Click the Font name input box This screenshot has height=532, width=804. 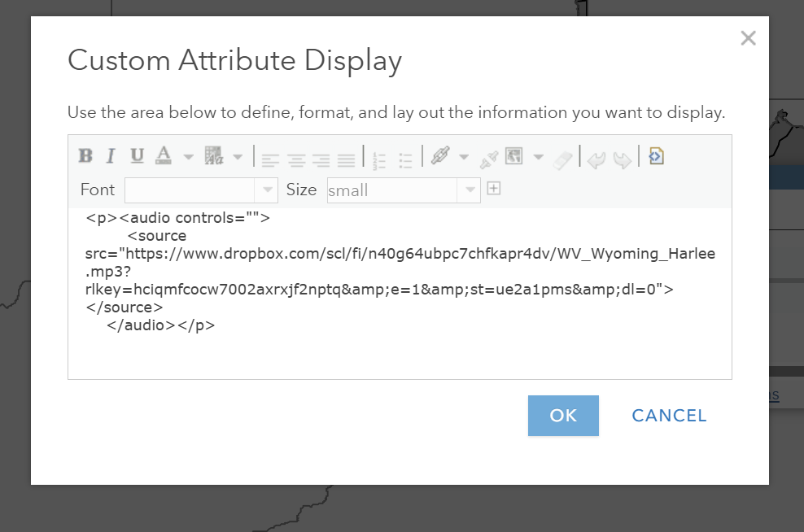click(x=190, y=190)
